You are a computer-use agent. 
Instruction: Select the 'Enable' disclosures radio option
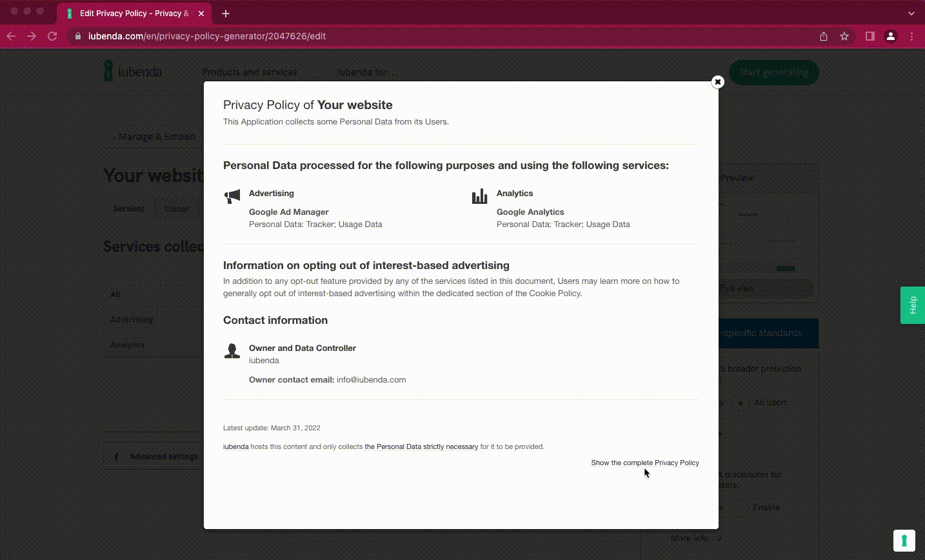739,507
